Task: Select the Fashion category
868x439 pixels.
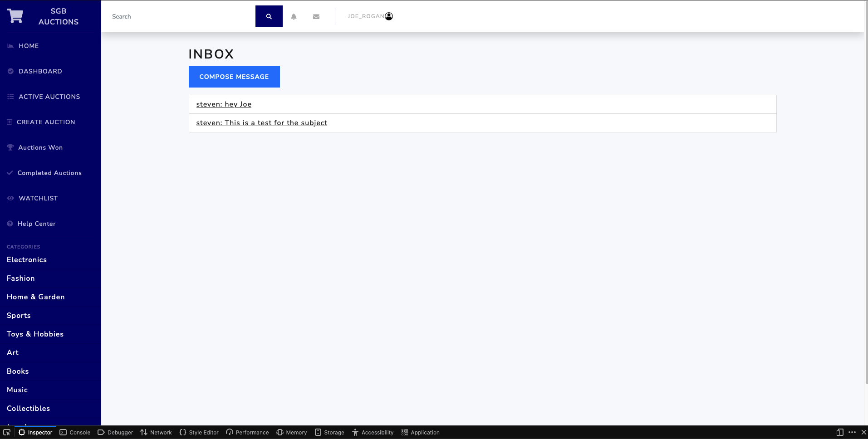Action: pos(21,278)
